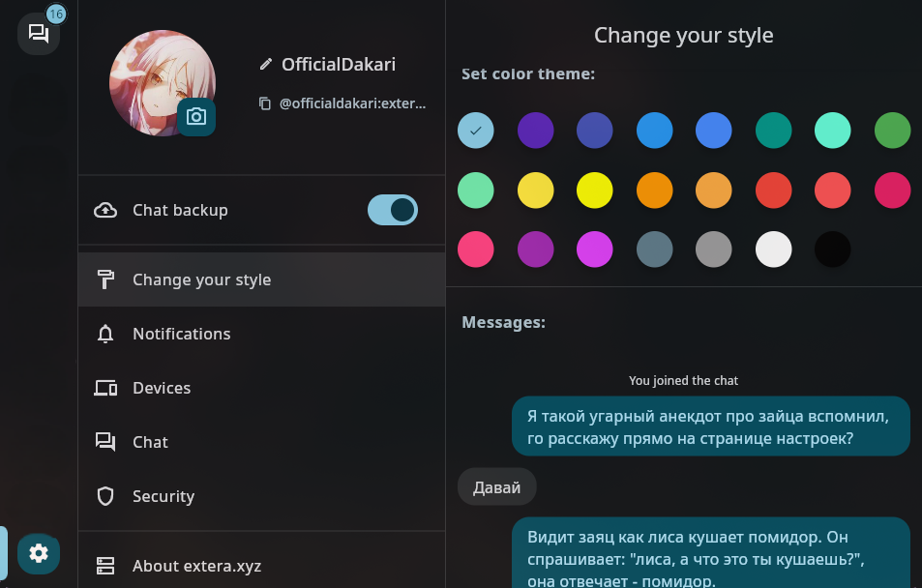Select Change your style menu item
The height and width of the screenshot is (588, 922).
click(x=201, y=279)
